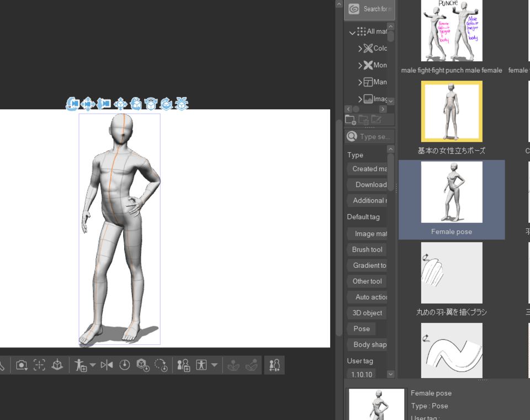Screen dimensions: 530x420
Task: Toggle the Additional material type tag
Action: [367, 200]
